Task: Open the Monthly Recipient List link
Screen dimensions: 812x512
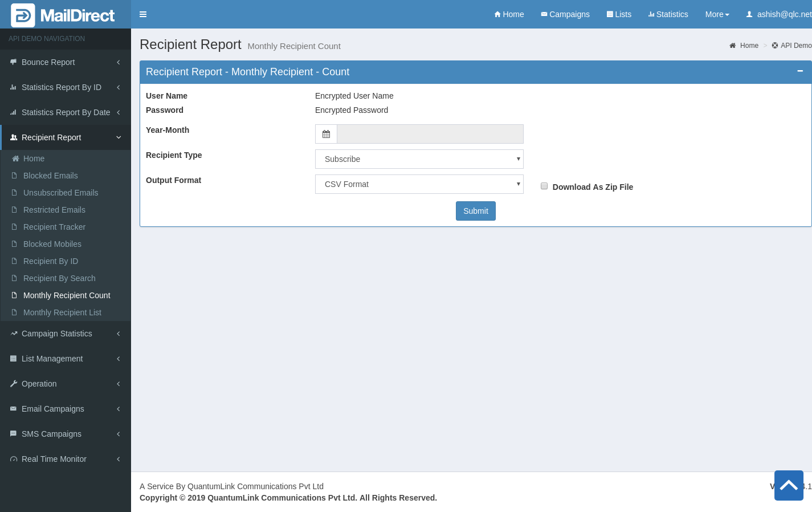Action: [62, 312]
